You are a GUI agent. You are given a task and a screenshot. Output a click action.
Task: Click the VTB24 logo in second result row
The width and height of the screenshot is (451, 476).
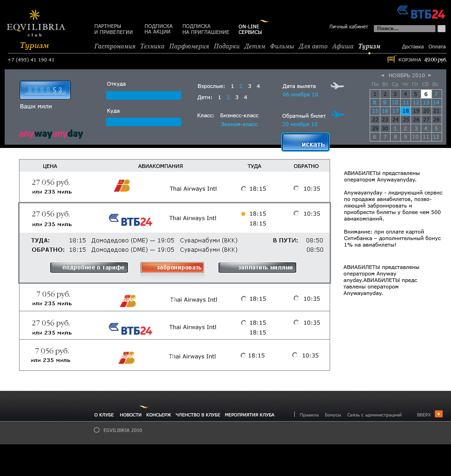(x=130, y=220)
